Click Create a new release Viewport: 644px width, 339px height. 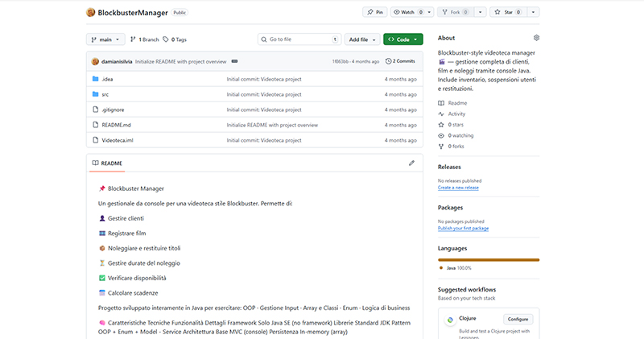tap(458, 188)
